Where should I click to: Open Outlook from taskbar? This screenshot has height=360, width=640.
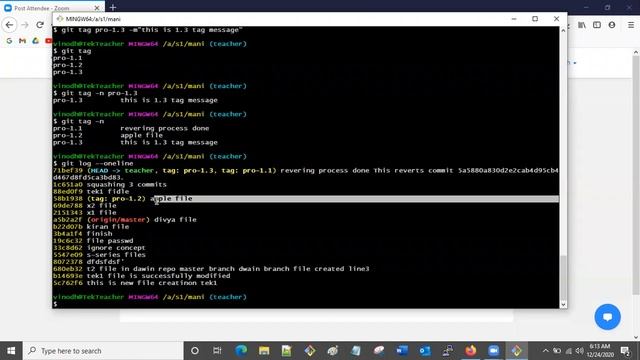[424, 351]
